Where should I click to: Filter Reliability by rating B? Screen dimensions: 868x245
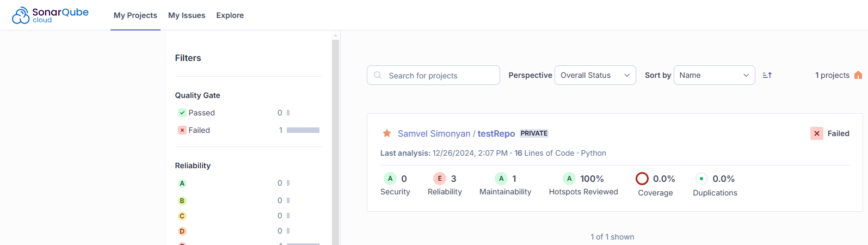pos(182,201)
